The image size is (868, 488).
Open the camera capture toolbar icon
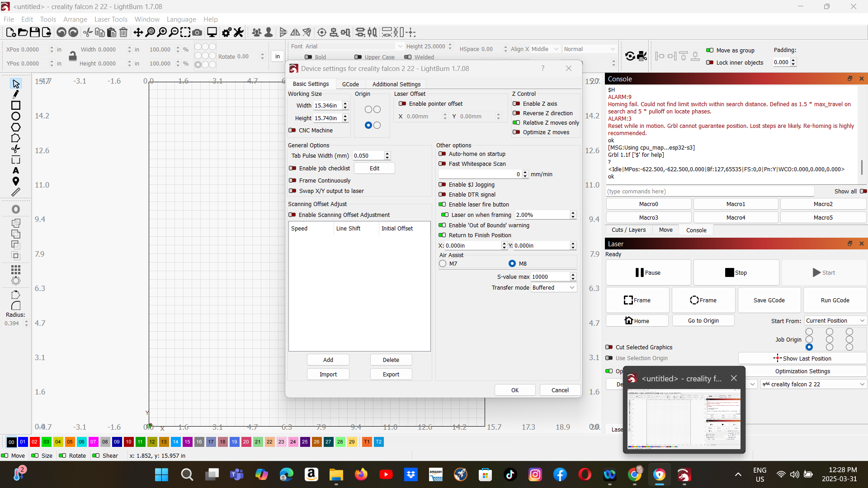[x=197, y=32]
